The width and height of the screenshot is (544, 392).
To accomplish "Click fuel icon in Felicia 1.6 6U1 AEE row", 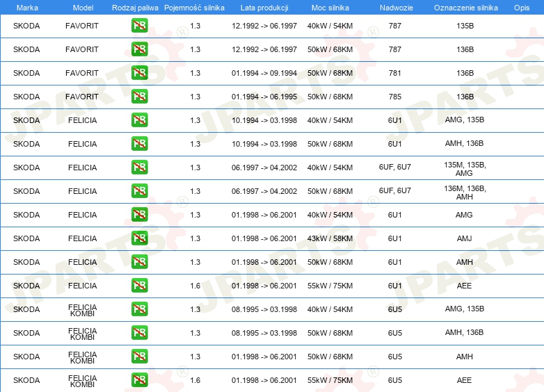I will point(139,285).
